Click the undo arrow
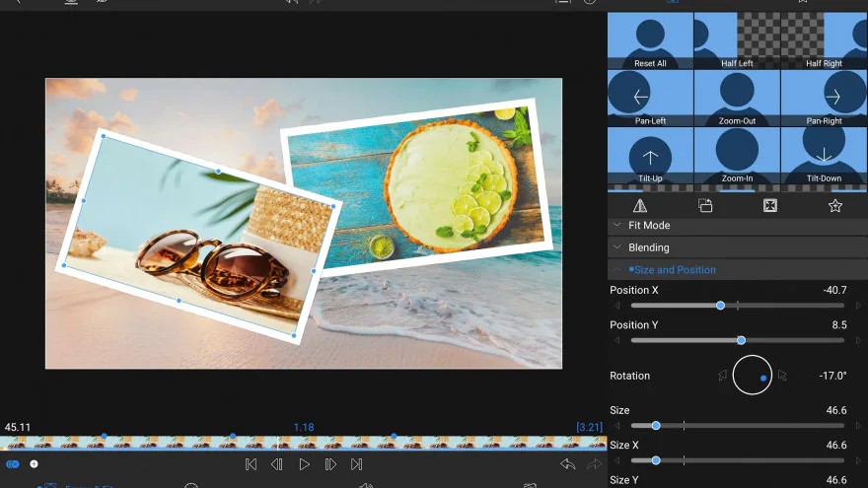868x488 pixels. (x=568, y=464)
